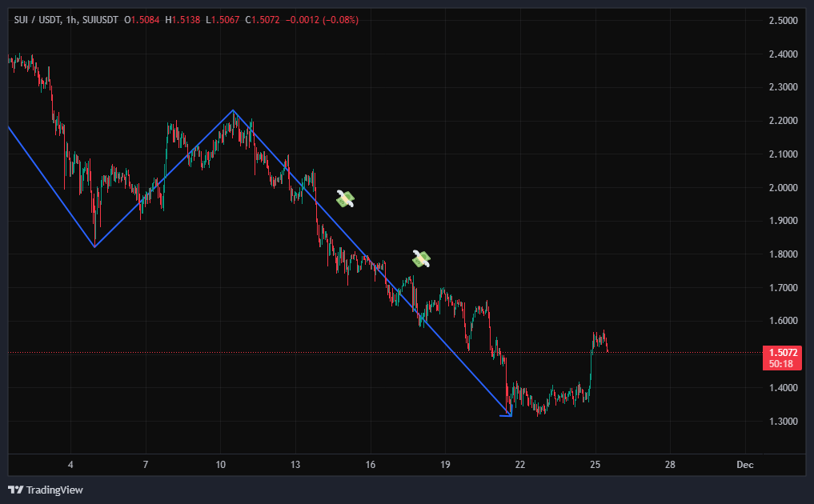Click the TradingView logo

pyautogui.click(x=46, y=490)
